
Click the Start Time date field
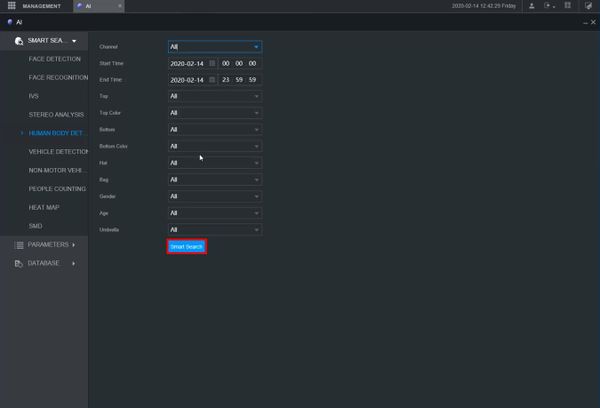(187, 64)
